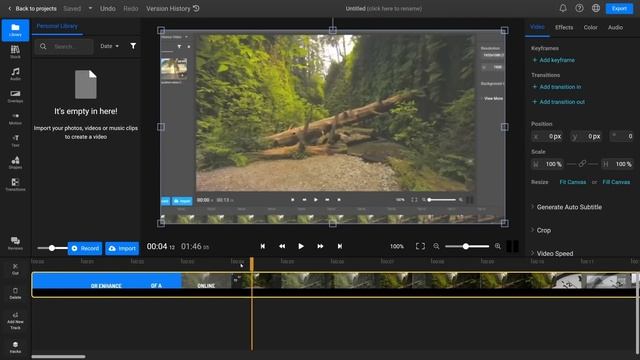The height and width of the screenshot is (360, 640).
Task: Click the Scale width percent field
Action: click(547, 164)
